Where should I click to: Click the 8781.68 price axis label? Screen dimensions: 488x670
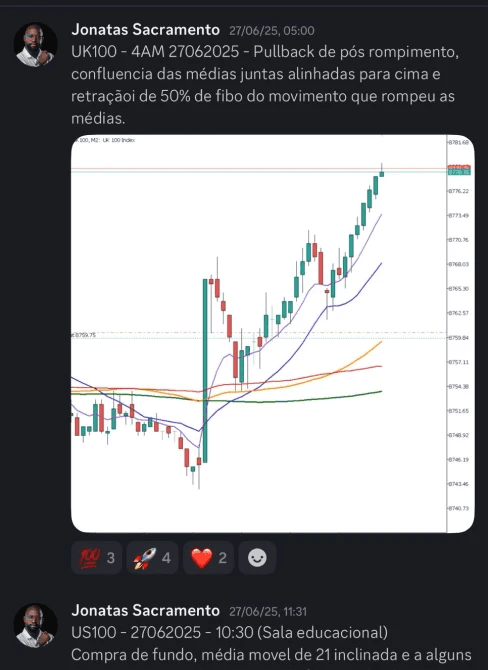point(459,142)
